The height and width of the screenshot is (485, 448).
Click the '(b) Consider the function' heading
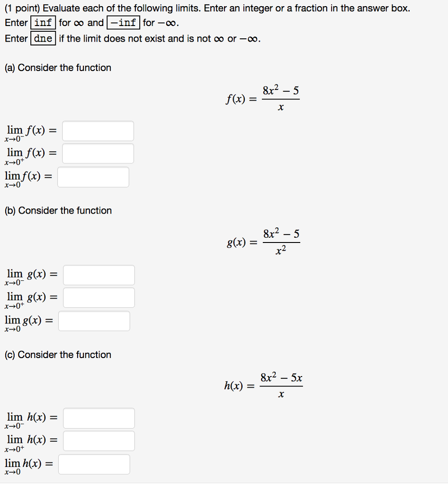(58, 211)
